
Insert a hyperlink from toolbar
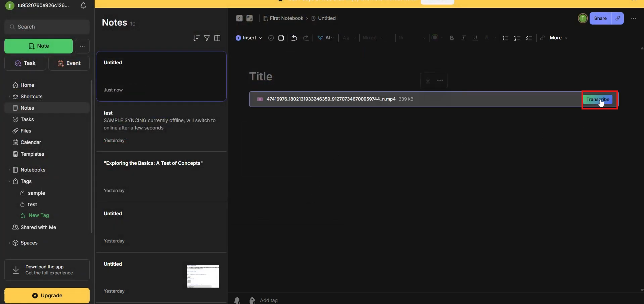[x=542, y=38]
